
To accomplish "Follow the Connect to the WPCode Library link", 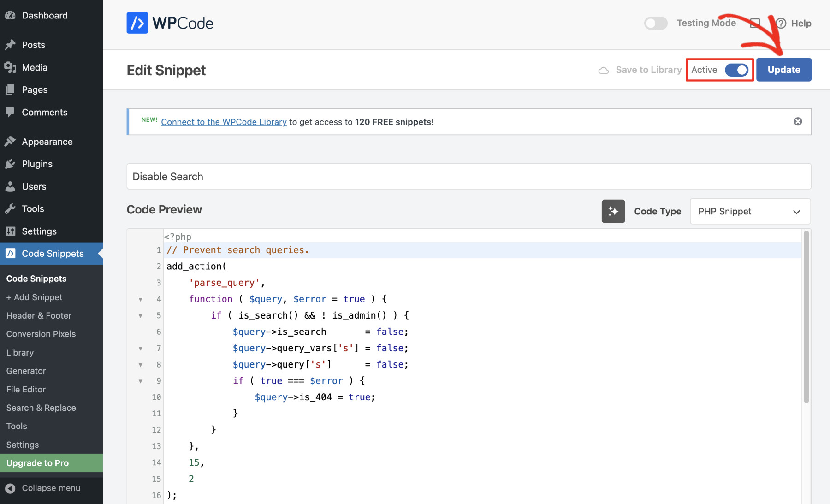I will point(224,122).
